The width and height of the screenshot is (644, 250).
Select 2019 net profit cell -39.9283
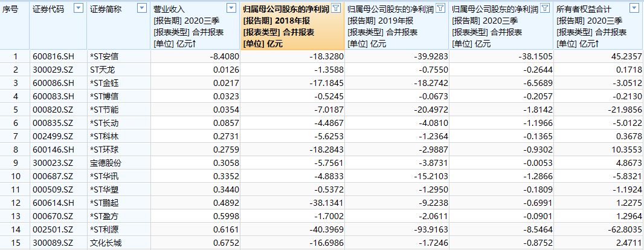(x=397, y=57)
